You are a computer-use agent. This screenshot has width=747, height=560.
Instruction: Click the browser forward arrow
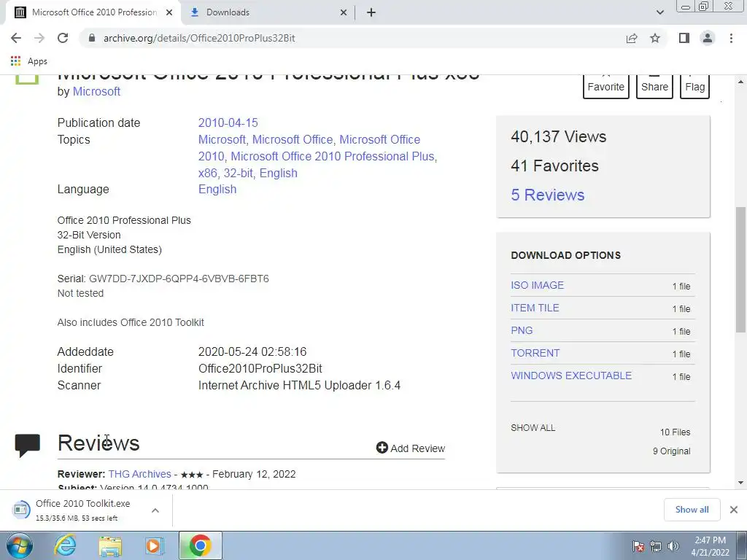click(39, 38)
